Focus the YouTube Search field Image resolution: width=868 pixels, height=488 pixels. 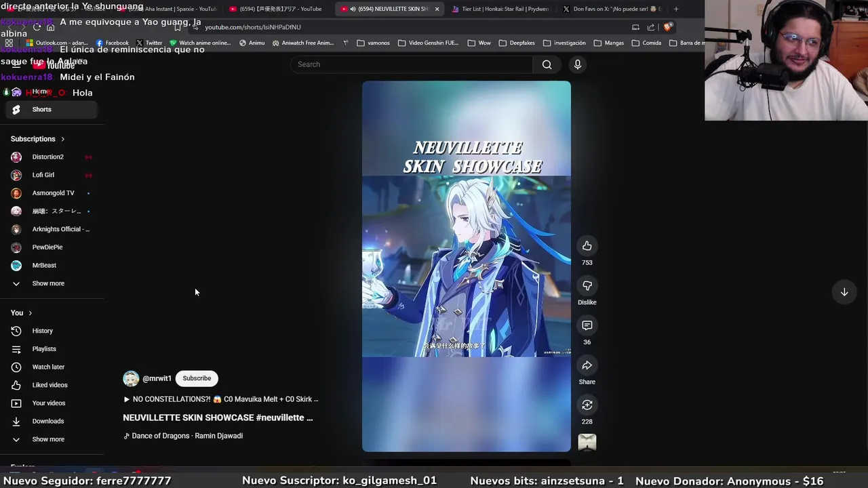[x=412, y=64]
